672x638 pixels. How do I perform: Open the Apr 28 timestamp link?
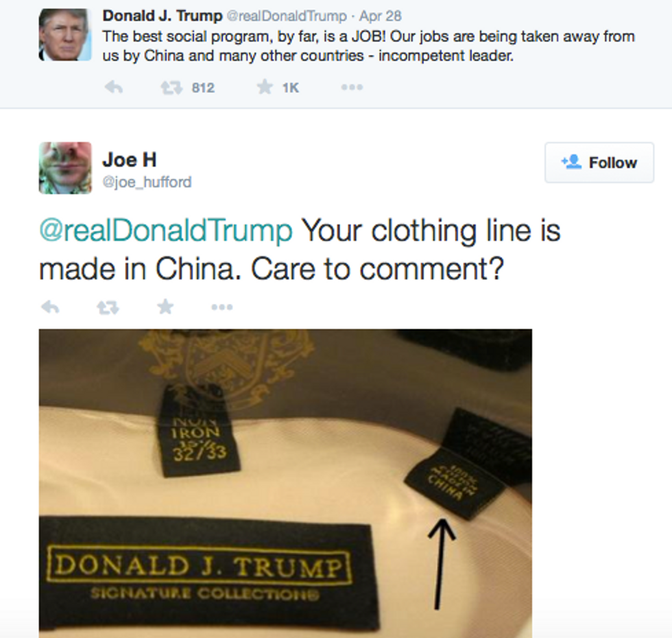click(x=380, y=16)
